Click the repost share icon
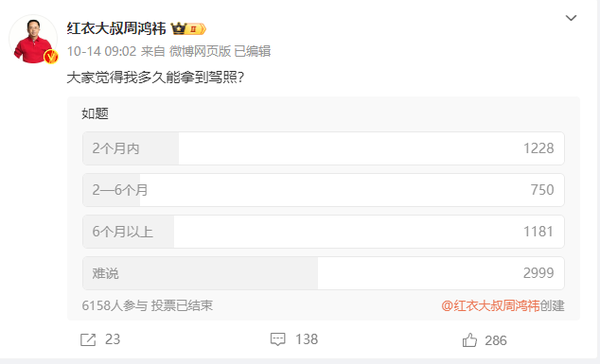Screen dimensions: 600x364 click(88, 340)
